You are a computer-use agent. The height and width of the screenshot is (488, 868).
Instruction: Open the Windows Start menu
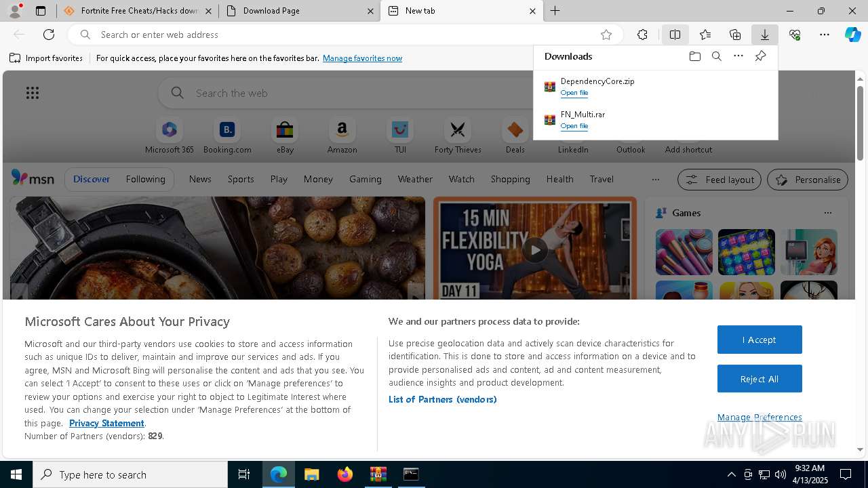point(16,474)
